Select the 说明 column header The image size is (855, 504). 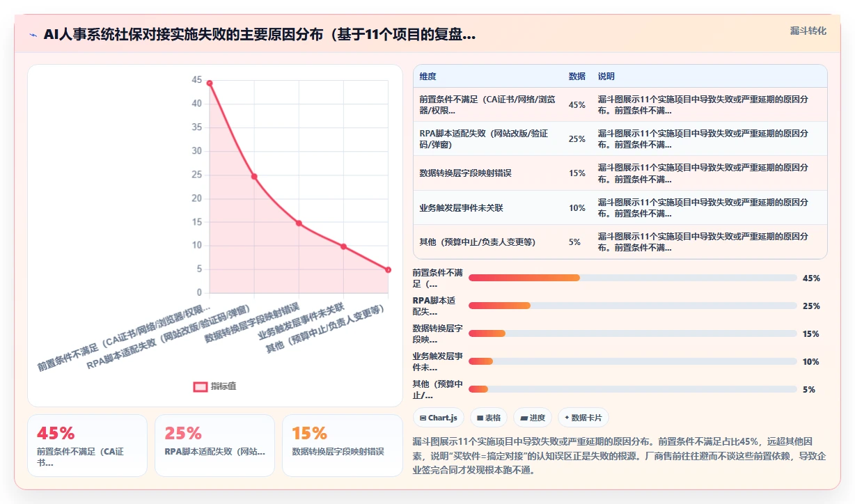pyautogui.click(x=606, y=77)
